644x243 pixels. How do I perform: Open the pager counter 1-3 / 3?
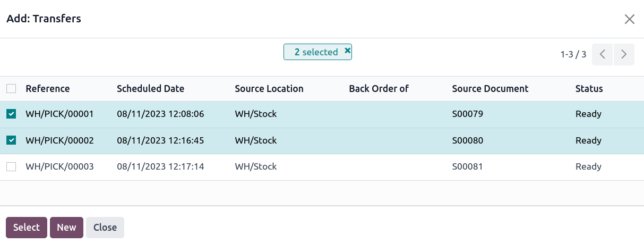point(573,54)
